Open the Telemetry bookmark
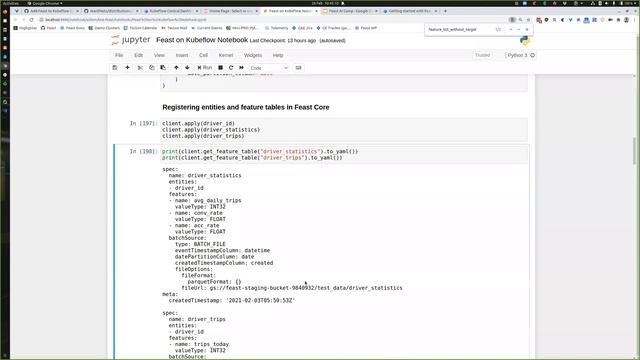 276,28
